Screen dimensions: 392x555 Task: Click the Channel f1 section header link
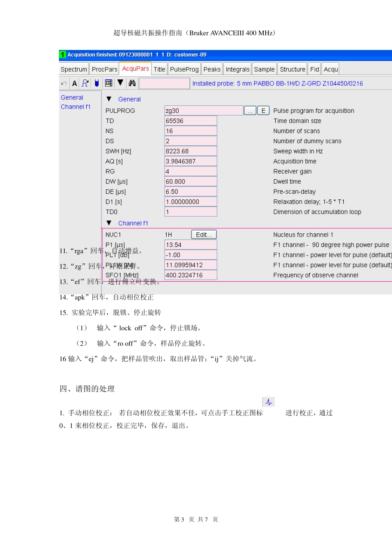coord(133,223)
